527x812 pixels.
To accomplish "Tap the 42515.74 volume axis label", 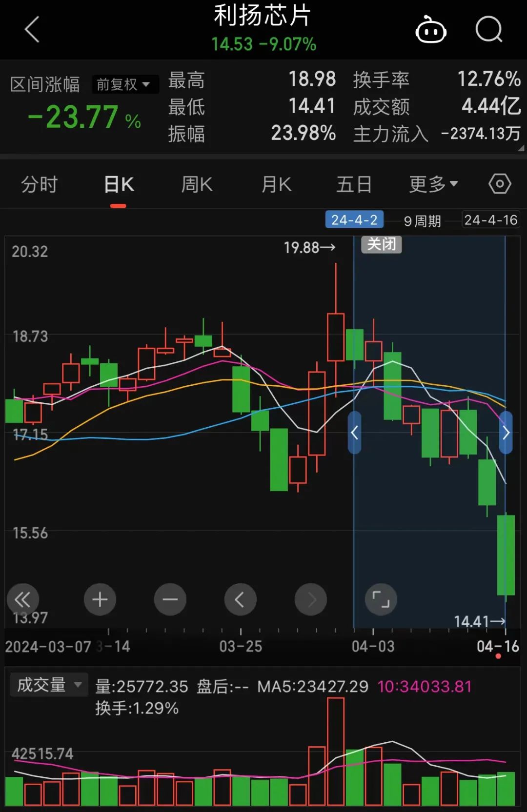I will click(x=42, y=754).
